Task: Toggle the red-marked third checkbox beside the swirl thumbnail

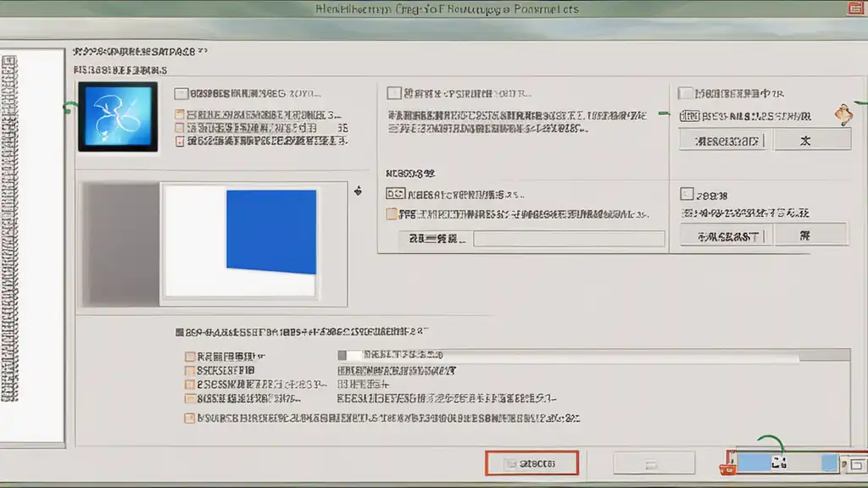Action: pyautogui.click(x=180, y=141)
